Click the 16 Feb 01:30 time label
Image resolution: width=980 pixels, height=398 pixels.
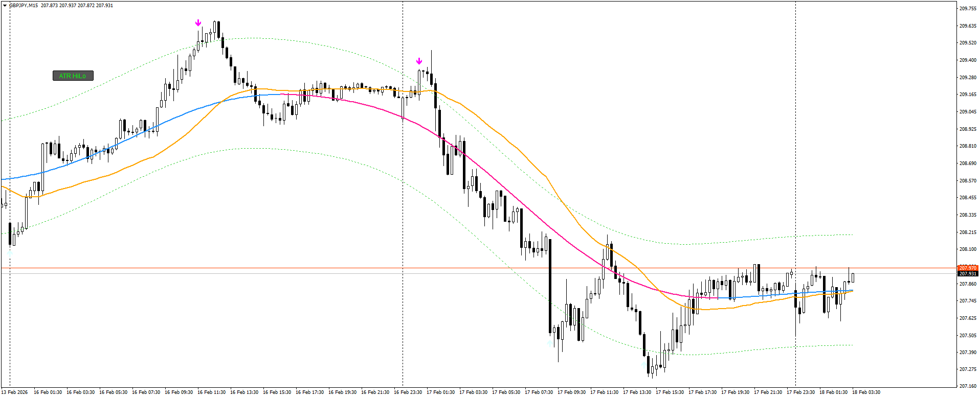[x=48, y=392]
